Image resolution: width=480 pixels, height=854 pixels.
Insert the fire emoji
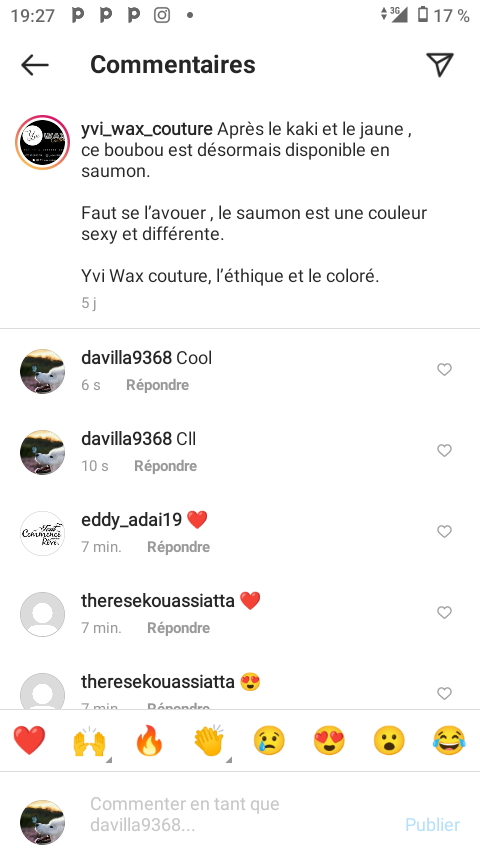pyautogui.click(x=149, y=740)
